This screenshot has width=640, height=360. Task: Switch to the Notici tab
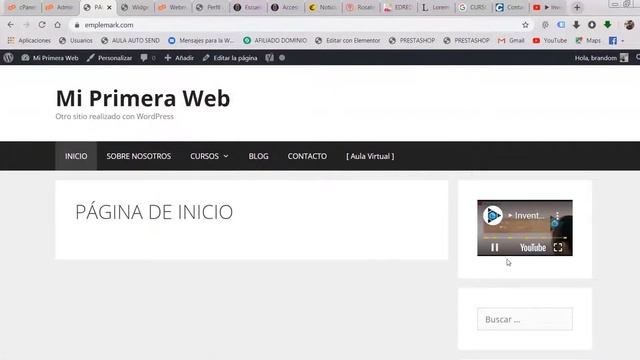click(x=323, y=7)
